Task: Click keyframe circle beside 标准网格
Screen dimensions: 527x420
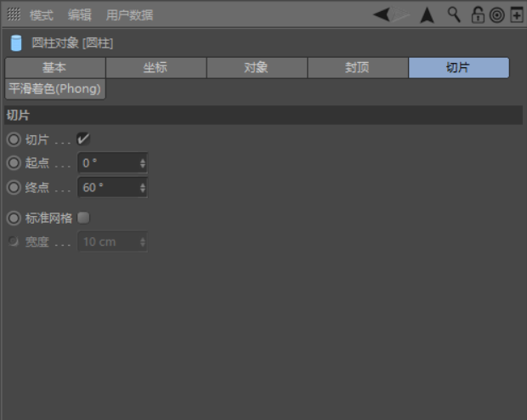Action: point(14,218)
